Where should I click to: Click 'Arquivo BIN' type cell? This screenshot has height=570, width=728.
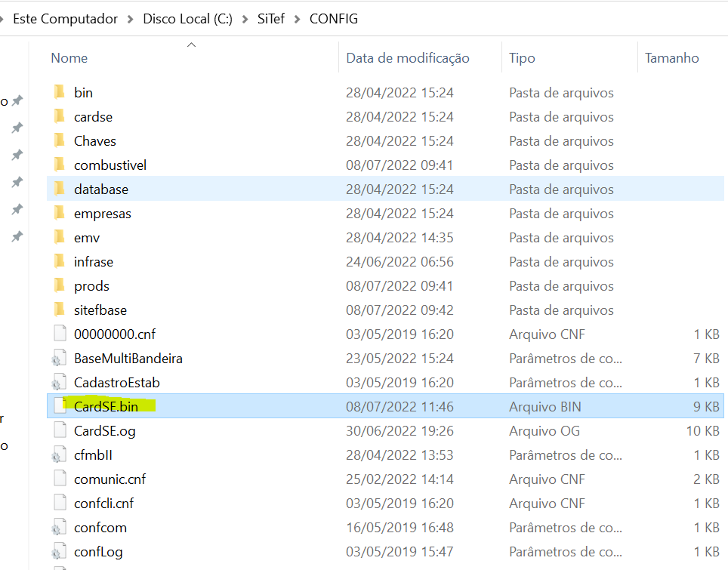(x=545, y=407)
